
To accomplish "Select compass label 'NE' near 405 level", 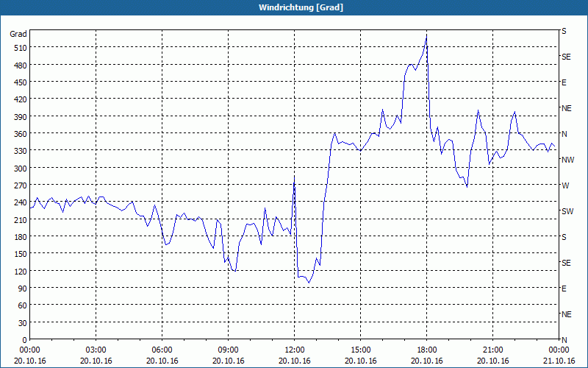I will [x=567, y=108].
